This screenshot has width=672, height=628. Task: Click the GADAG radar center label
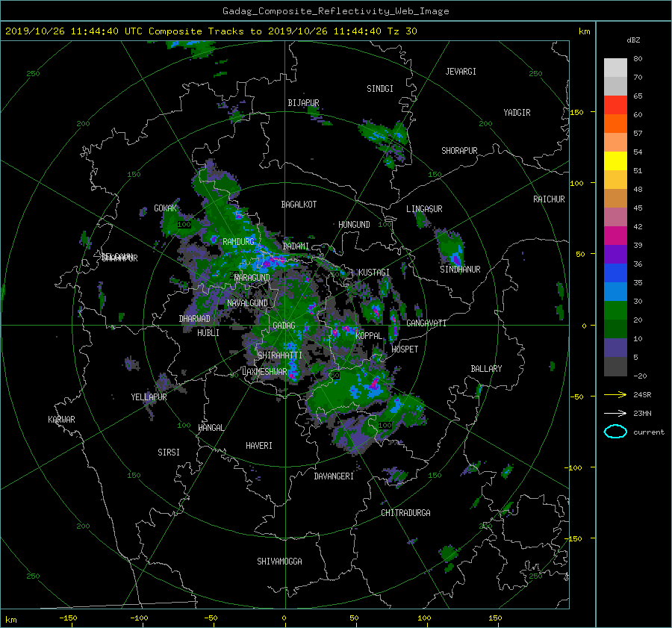284,326
